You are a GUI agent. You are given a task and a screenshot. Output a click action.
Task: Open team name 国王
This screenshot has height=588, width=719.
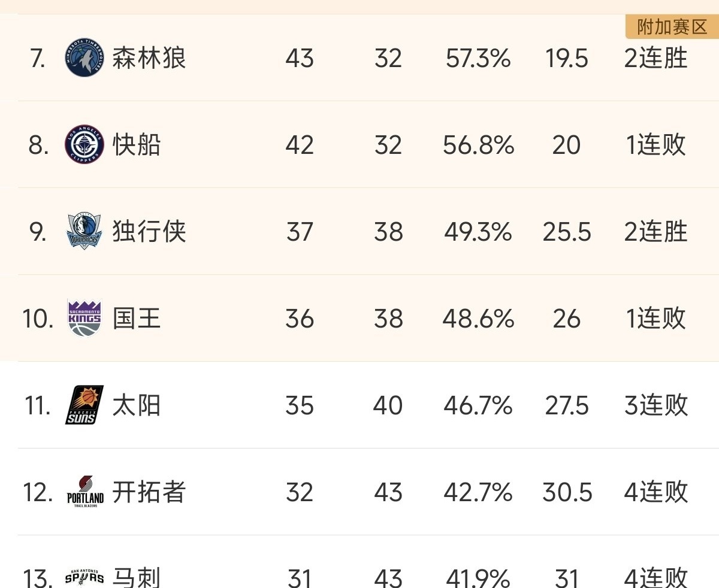137,319
